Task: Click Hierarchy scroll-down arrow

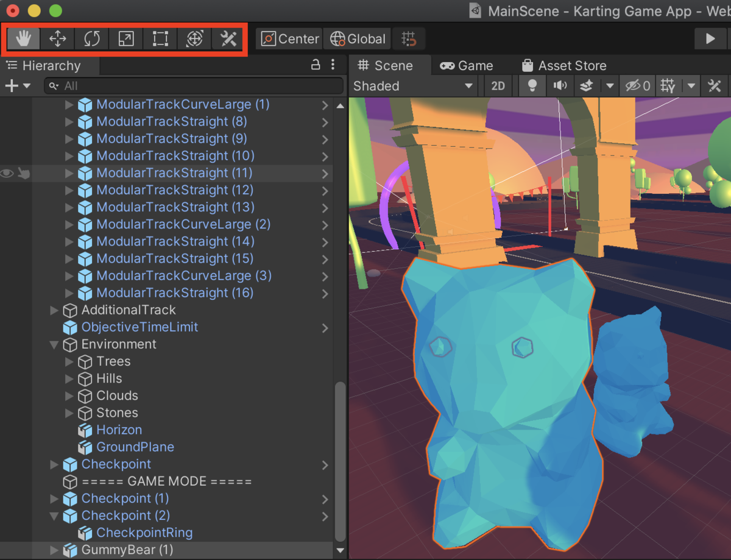Action: coord(340,550)
